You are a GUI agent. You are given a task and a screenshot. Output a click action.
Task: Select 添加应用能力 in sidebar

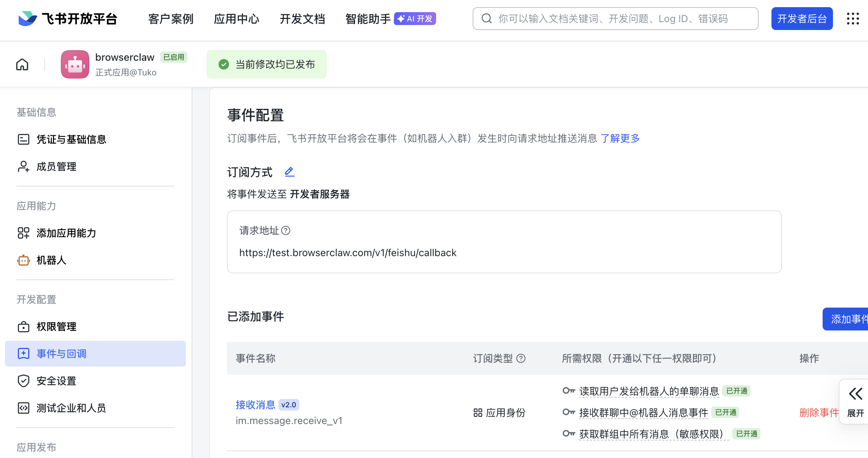[95, 233]
